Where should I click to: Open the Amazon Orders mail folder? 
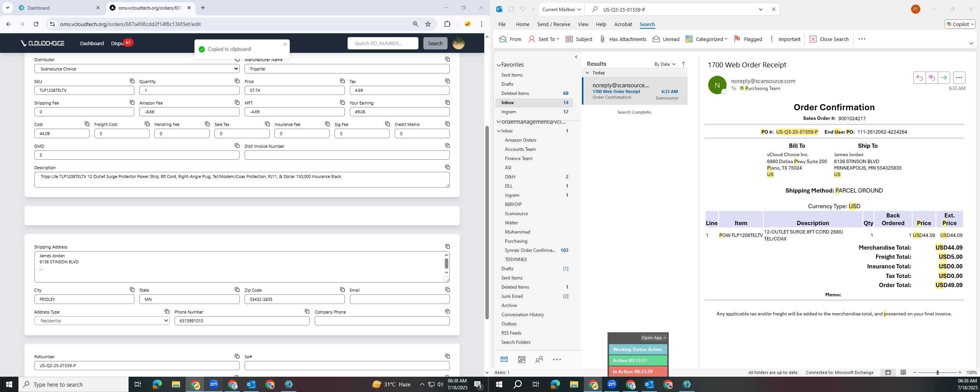point(520,140)
